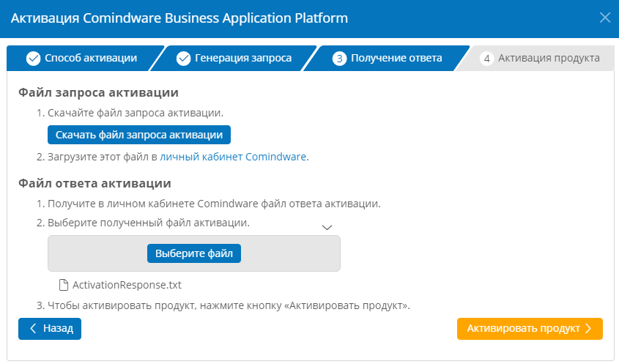Click text Выберите полученный файл активации

(x=149, y=223)
